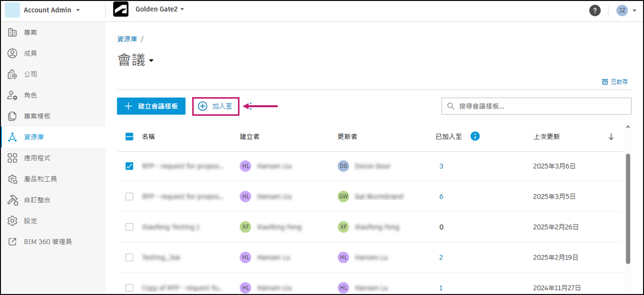Click the 成員 members icon in sidebar

coord(13,53)
